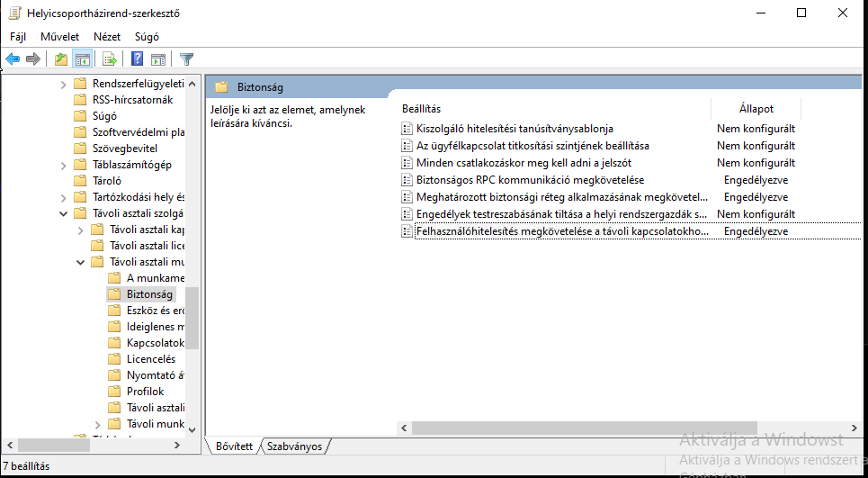Image resolution: width=868 pixels, height=478 pixels.
Task: Open the Művelet menu
Action: click(59, 37)
